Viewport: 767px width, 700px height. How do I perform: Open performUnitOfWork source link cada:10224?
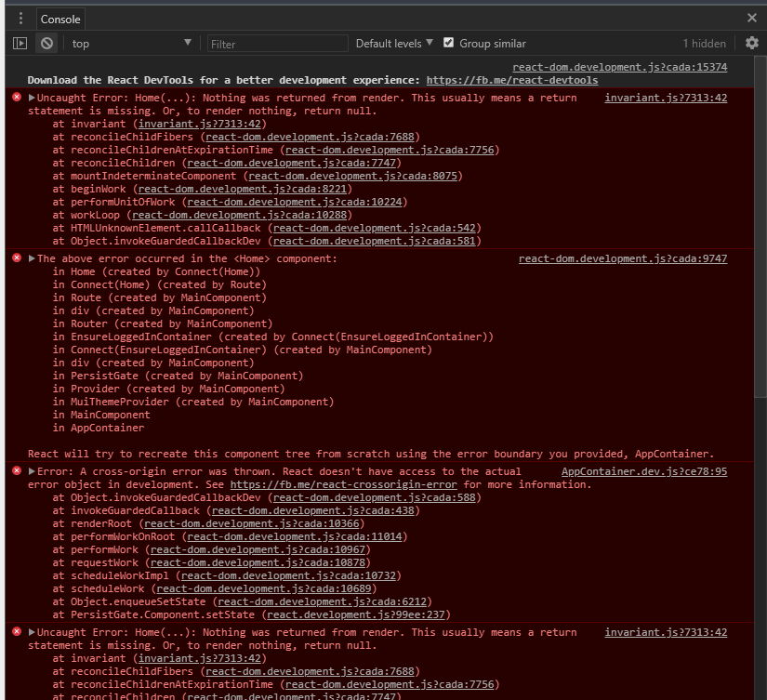[x=295, y=202]
